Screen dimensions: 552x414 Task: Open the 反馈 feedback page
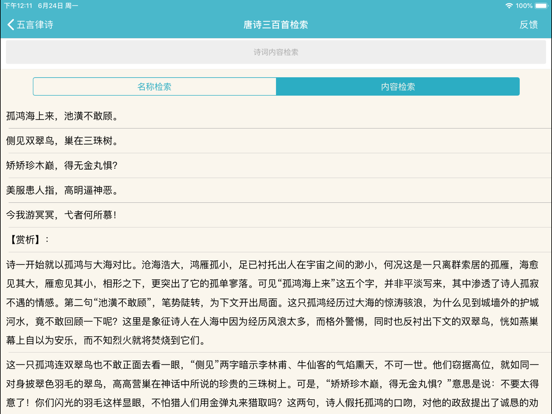(528, 25)
